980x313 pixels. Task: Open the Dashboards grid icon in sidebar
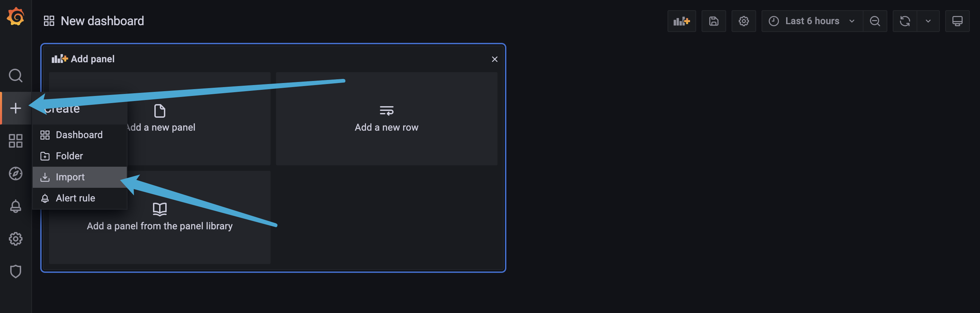point(16,141)
